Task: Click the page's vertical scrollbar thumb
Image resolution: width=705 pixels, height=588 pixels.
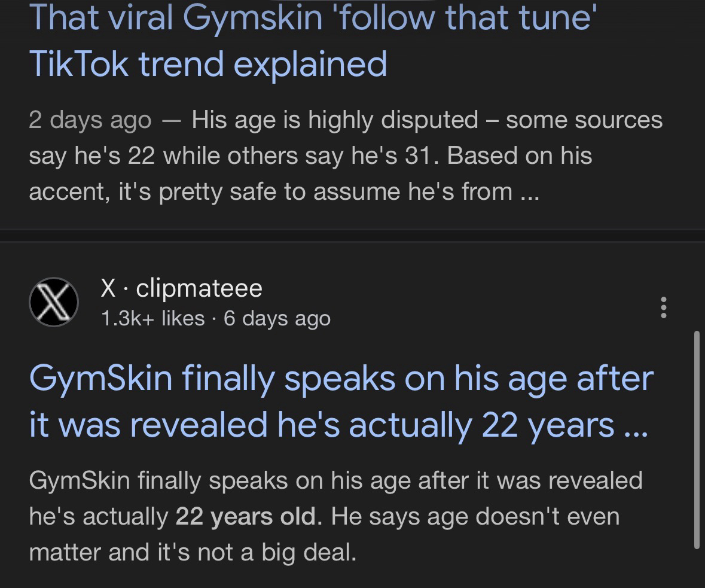Action: click(x=697, y=440)
